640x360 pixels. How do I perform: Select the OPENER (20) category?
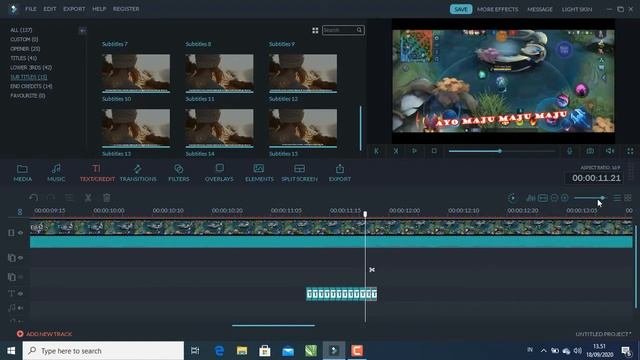click(x=25, y=49)
